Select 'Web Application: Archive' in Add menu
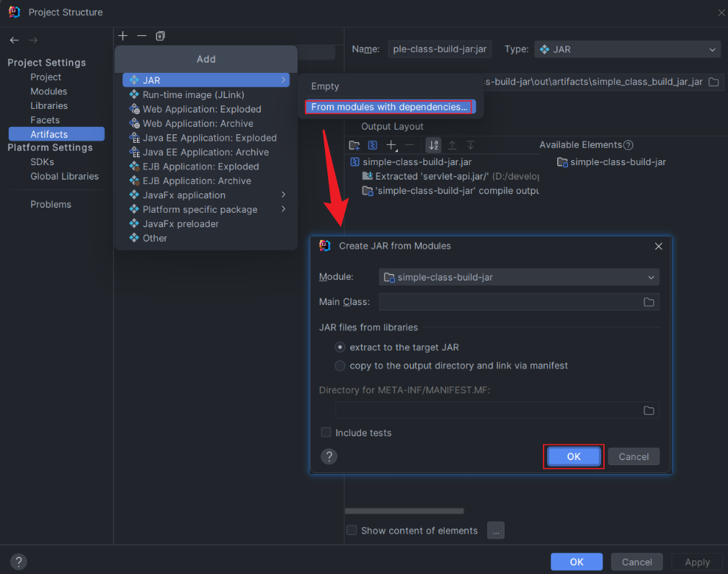 coord(197,123)
